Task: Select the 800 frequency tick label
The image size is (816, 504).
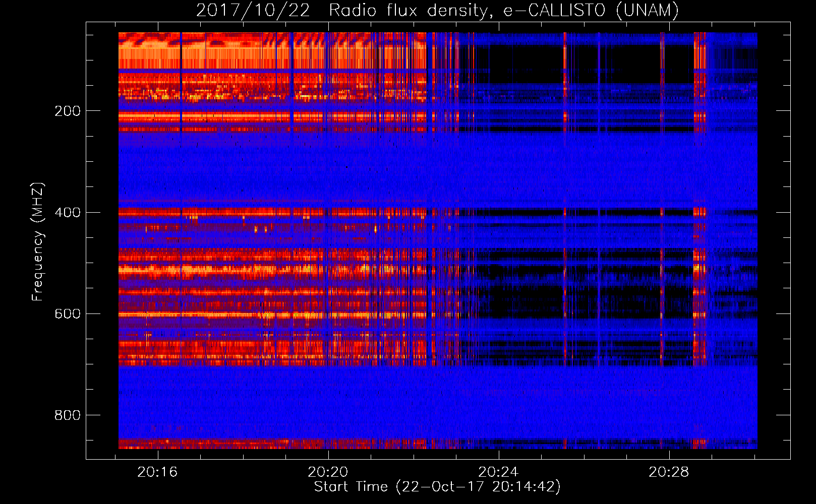Action: click(x=68, y=415)
